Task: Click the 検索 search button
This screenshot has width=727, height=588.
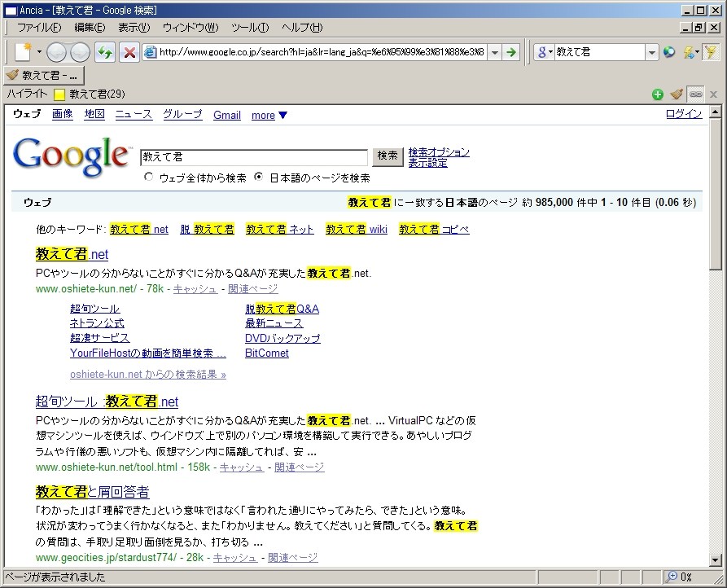Action: click(x=388, y=156)
